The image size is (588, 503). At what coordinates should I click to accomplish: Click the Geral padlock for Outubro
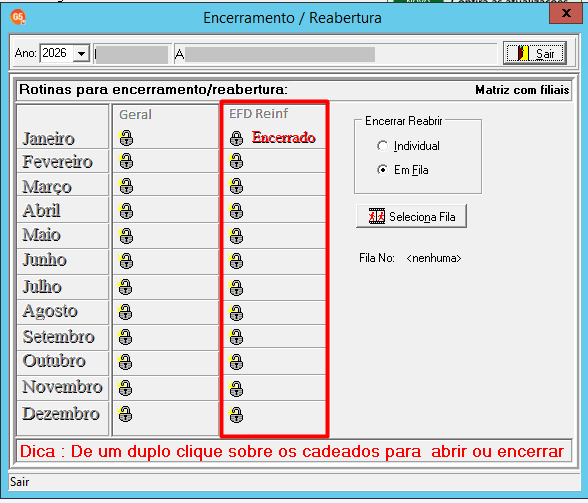(125, 362)
